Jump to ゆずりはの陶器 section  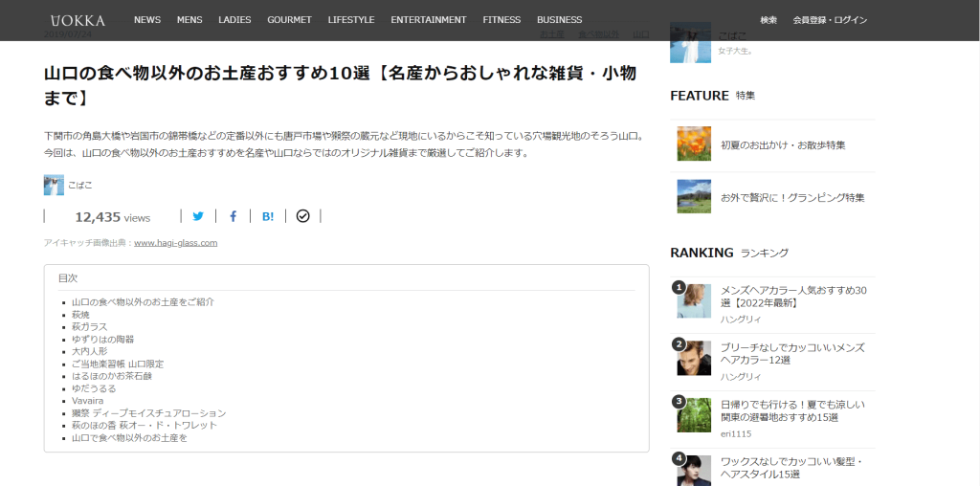pyautogui.click(x=103, y=340)
